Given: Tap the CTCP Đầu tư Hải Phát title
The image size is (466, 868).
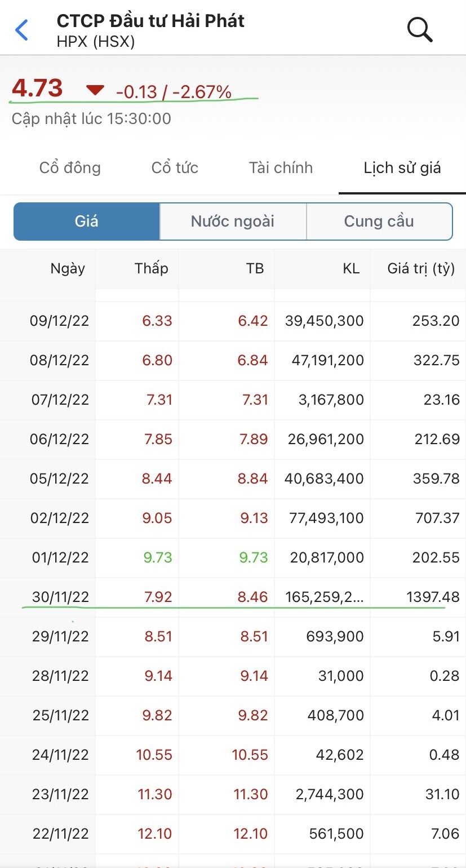Looking at the screenshot, I should click(150, 21).
